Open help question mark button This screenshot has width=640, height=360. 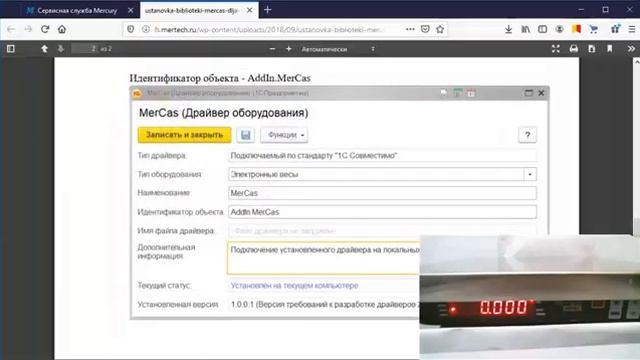coord(527,135)
